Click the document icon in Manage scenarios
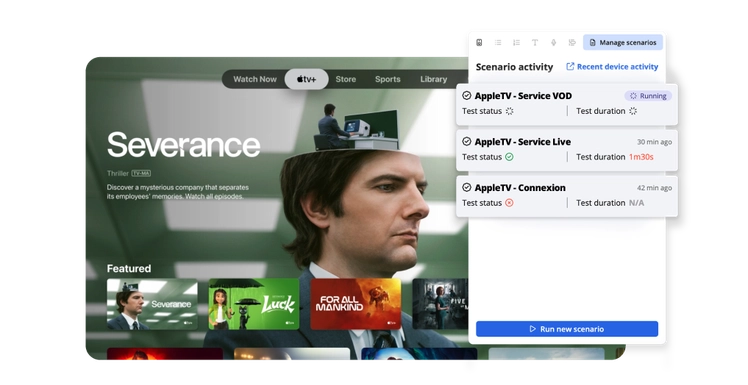 (x=592, y=42)
